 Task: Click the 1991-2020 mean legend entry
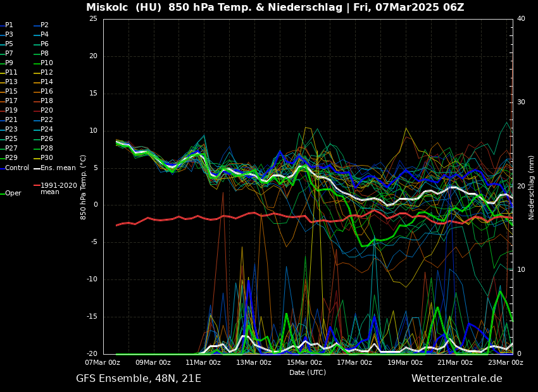58,188
